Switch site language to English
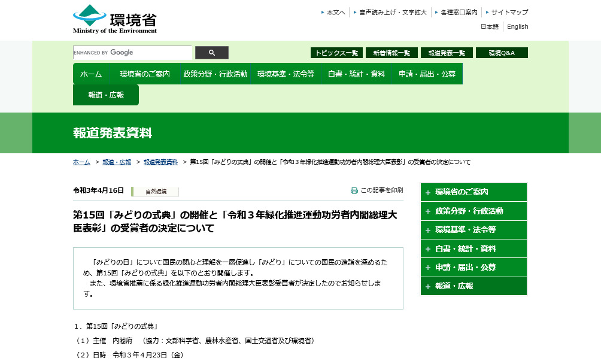Image resolution: width=601 pixels, height=364 pixels. (517, 26)
